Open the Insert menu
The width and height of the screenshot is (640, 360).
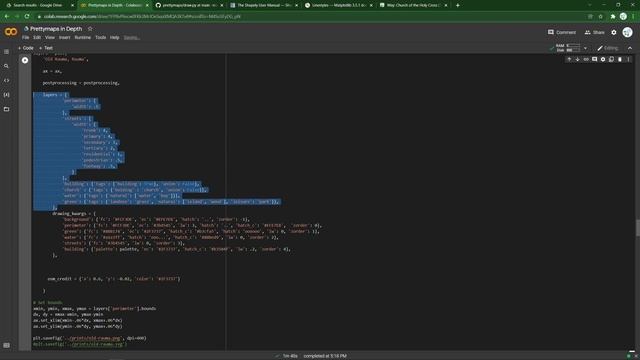click(x=64, y=37)
